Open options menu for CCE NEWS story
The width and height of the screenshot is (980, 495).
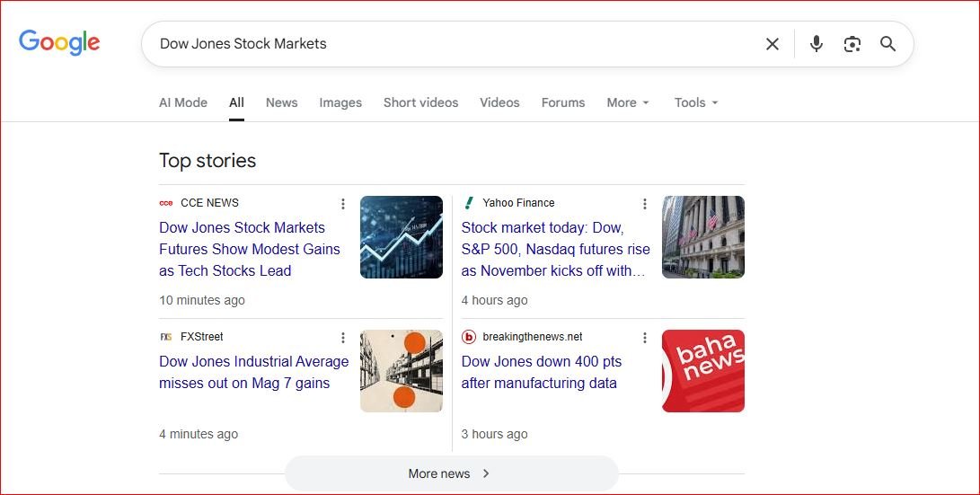tap(342, 204)
